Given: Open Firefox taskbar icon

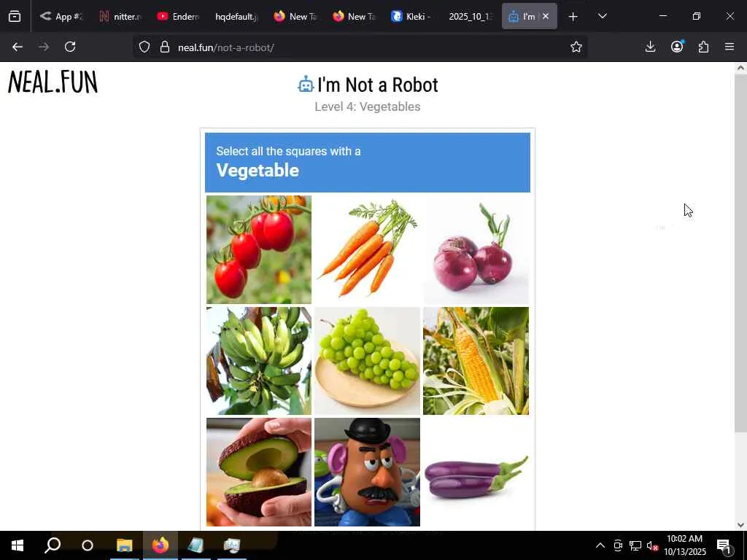Looking at the screenshot, I should pyautogui.click(x=160, y=545).
